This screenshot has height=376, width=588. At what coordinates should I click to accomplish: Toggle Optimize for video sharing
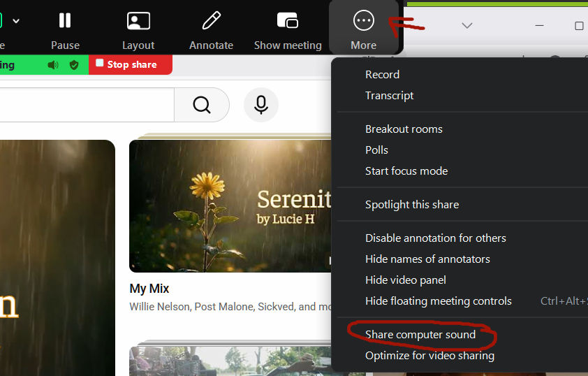[429, 356]
